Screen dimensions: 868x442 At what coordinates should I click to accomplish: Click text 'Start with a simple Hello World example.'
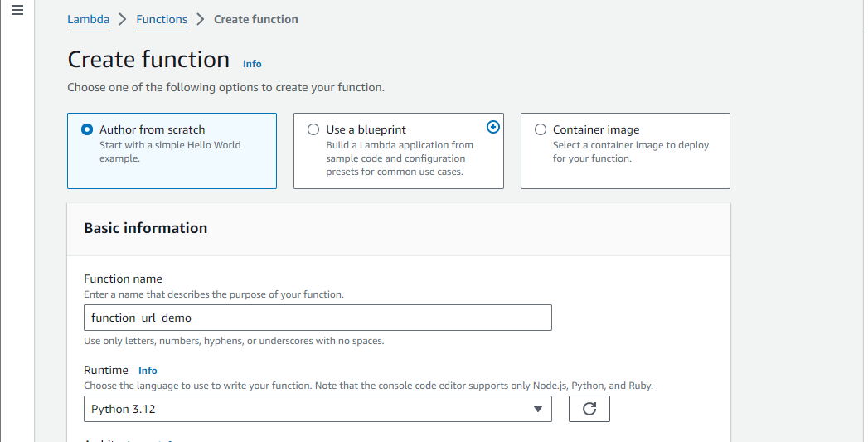[170, 152]
